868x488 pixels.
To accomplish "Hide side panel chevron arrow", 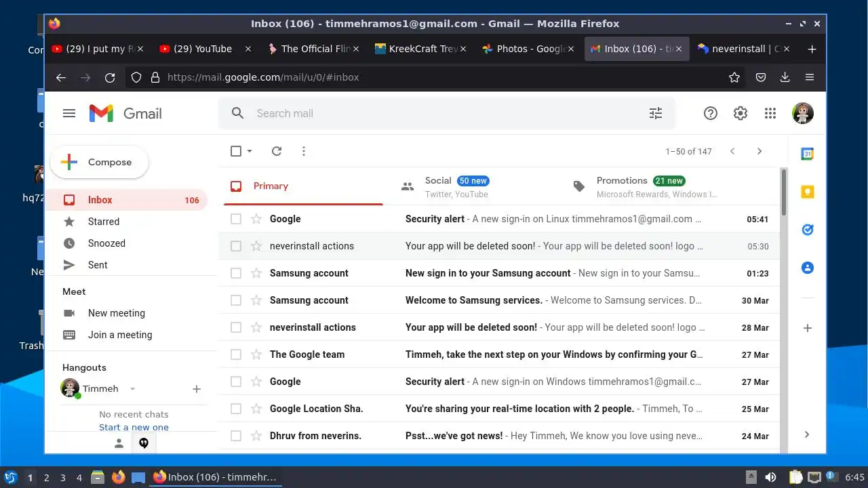I will (x=807, y=434).
